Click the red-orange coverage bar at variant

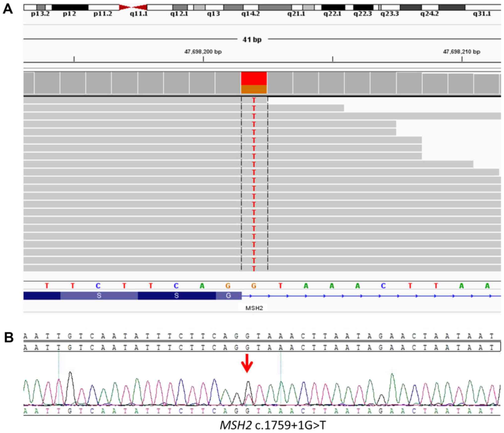pyautogui.click(x=254, y=83)
